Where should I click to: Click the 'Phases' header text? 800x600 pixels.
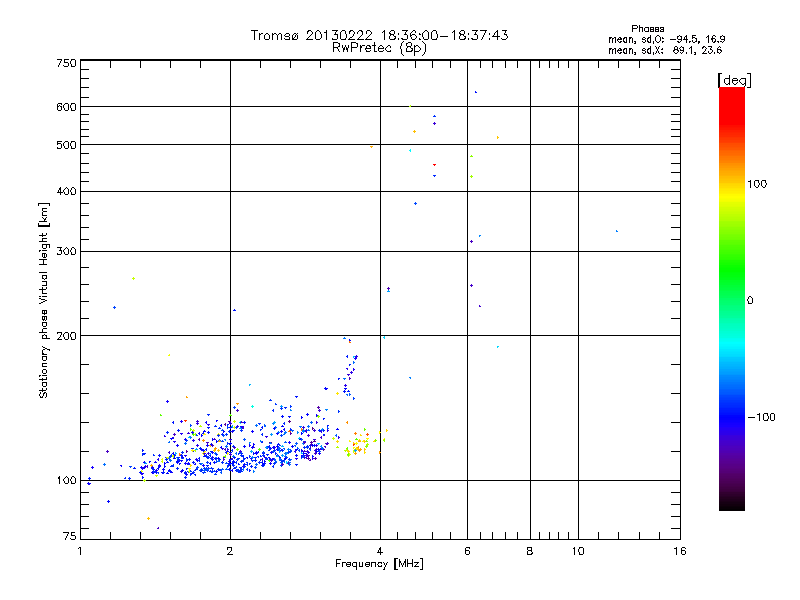click(x=647, y=29)
